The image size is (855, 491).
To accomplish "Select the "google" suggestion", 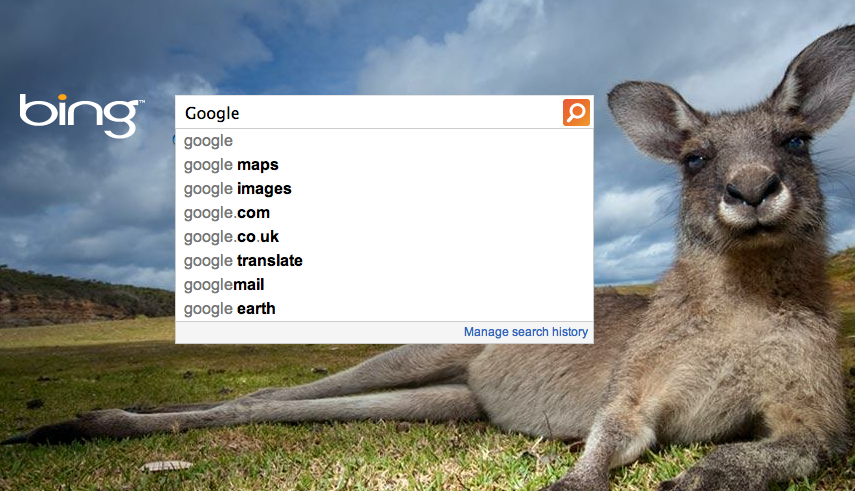I will click(x=384, y=141).
